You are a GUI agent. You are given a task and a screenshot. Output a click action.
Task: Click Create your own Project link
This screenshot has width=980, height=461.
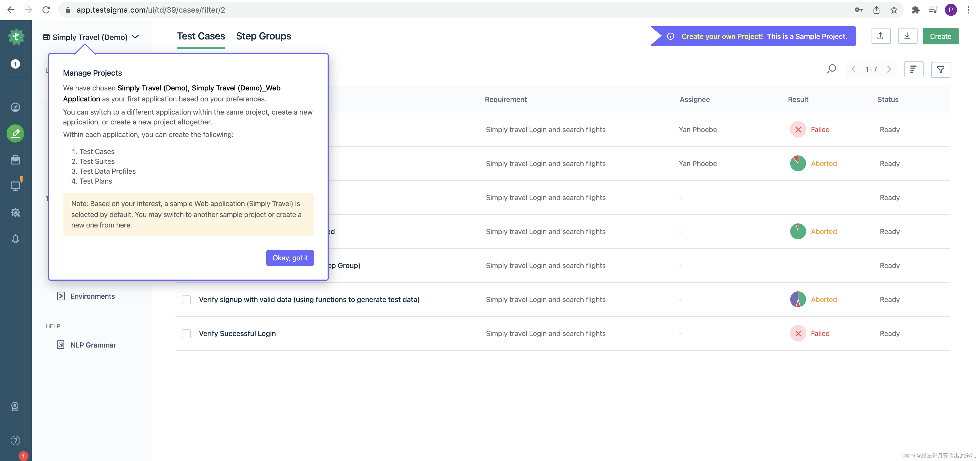pyautogui.click(x=722, y=36)
